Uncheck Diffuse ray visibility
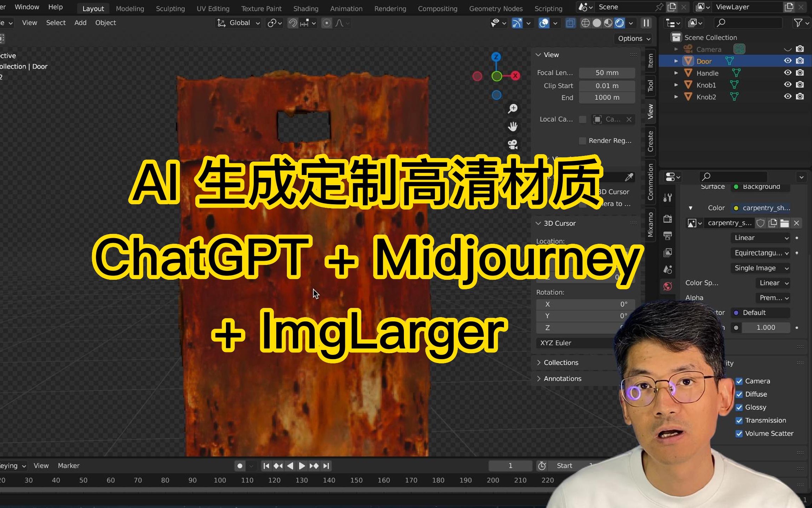This screenshot has width=812, height=508. [x=739, y=394]
